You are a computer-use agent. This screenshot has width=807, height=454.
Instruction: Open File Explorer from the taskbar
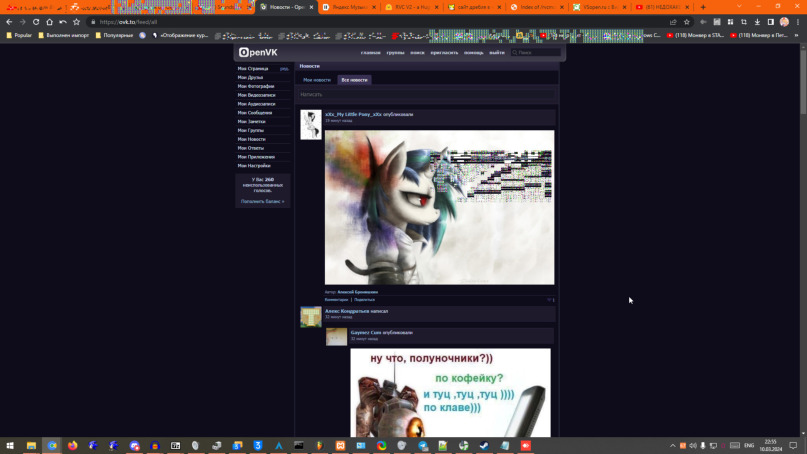tap(31, 445)
